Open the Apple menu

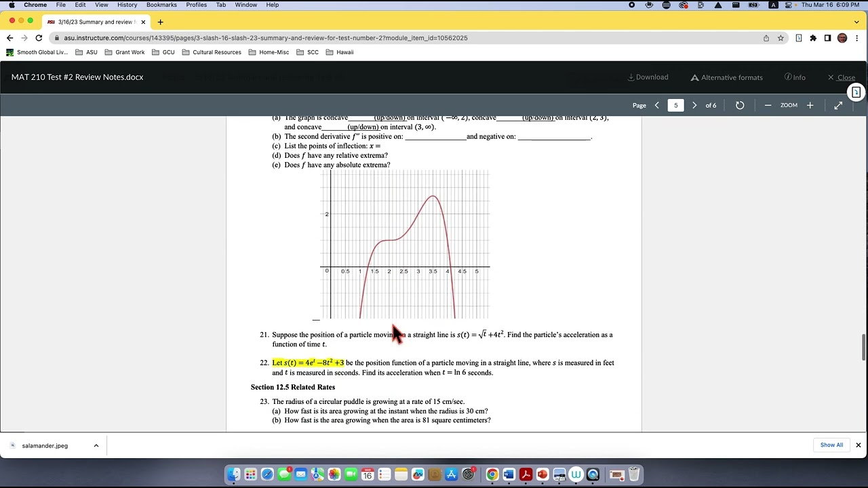pyautogui.click(x=12, y=5)
